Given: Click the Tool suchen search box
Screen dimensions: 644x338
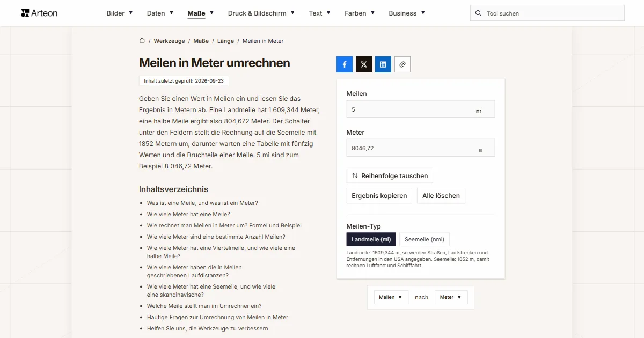Looking at the screenshot, I should tap(547, 13).
